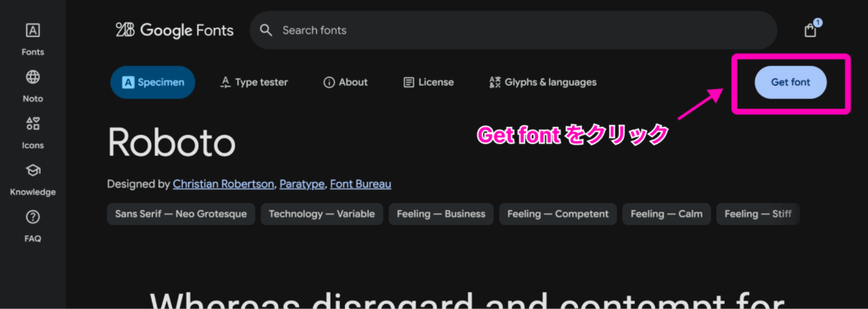
Task: Switch to Glyphs & languages tab
Action: click(x=543, y=82)
